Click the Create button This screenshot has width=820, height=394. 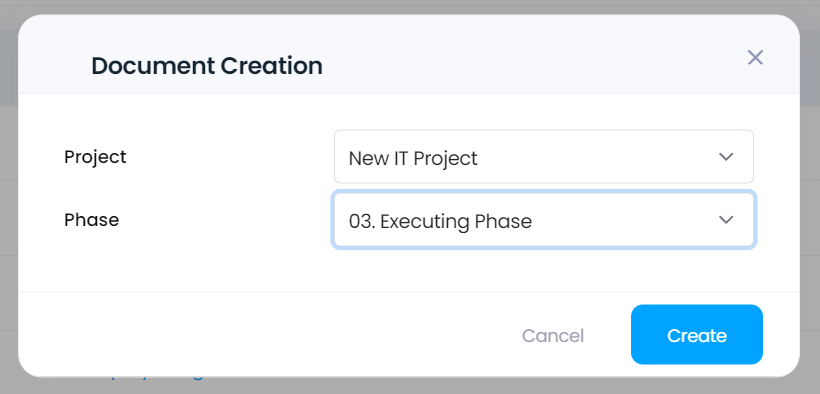(x=697, y=334)
